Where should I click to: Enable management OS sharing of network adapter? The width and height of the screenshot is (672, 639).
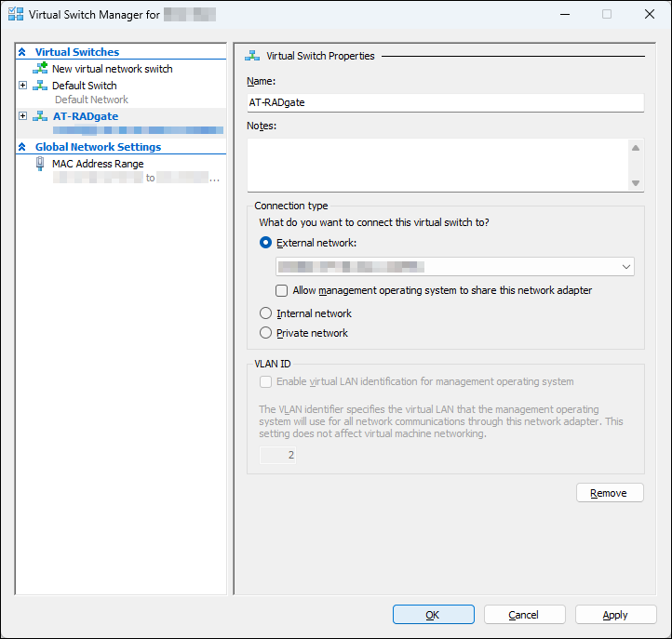click(282, 290)
